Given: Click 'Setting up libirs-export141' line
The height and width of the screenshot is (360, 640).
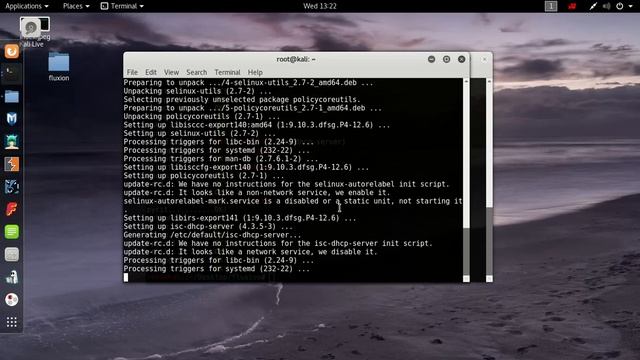Looking at the screenshot, I should click(x=240, y=218).
